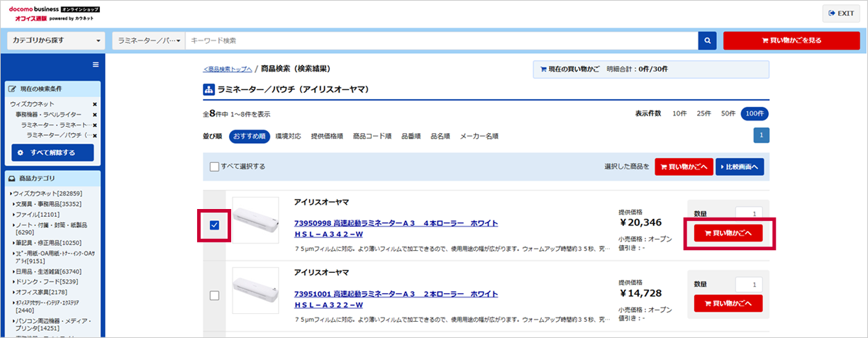
Task: Check the すべて選択する checkbox
Action: pos(215,167)
